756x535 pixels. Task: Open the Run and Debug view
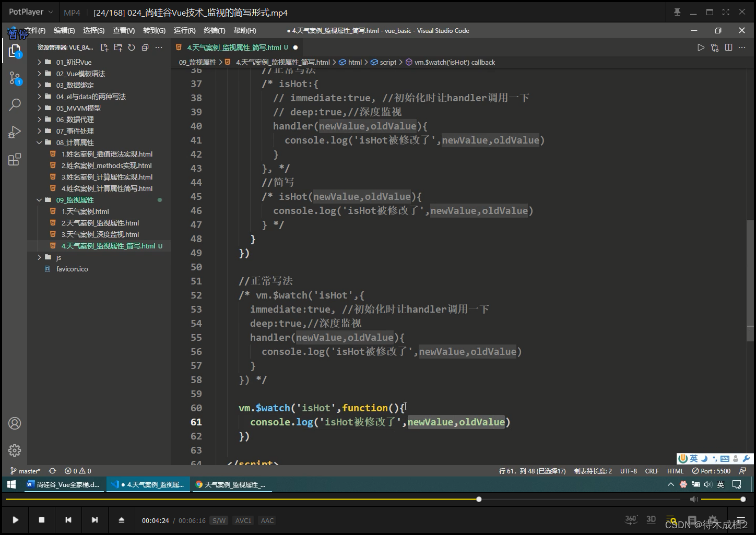(15, 132)
